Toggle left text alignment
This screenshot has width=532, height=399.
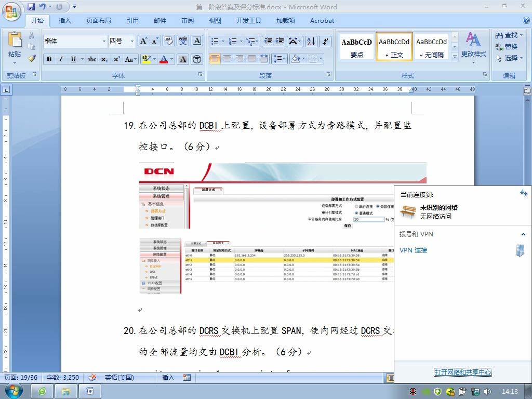point(215,59)
